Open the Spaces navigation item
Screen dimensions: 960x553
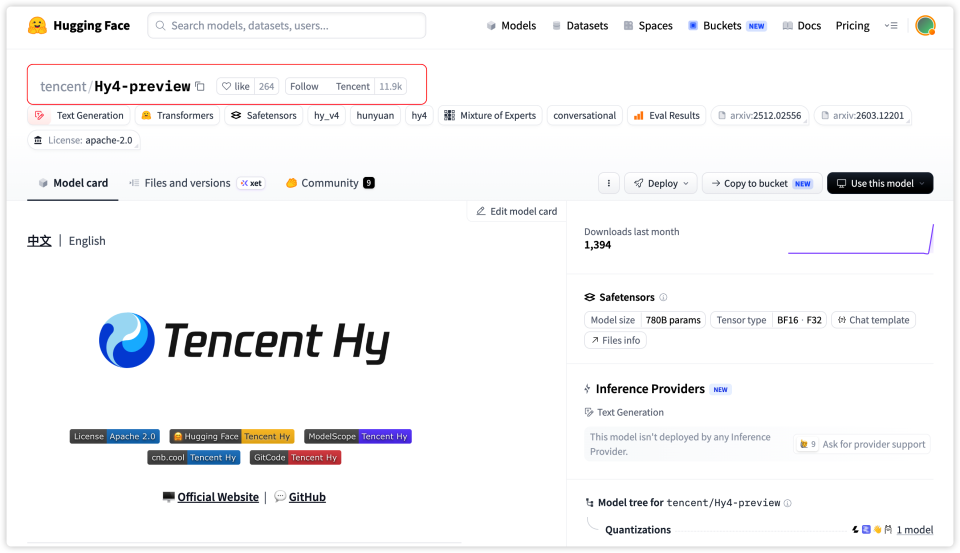[648, 26]
